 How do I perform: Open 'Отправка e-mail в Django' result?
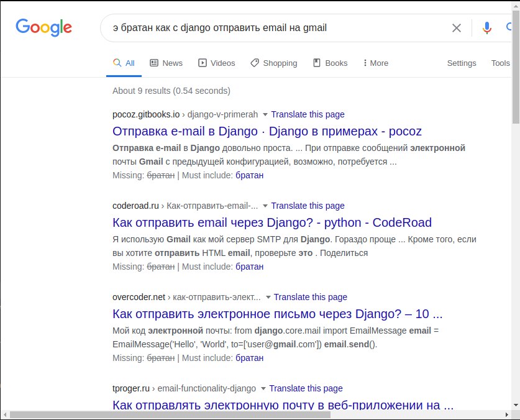click(267, 131)
